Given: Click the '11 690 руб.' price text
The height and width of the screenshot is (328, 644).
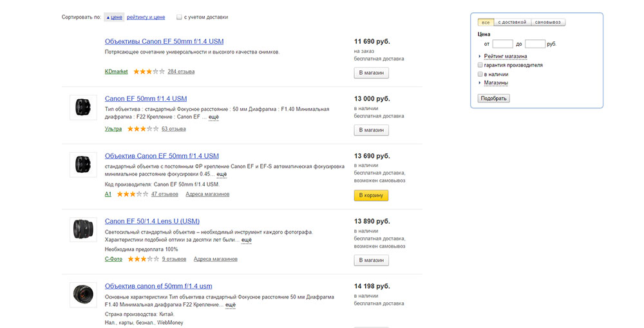Looking at the screenshot, I should point(372,41).
